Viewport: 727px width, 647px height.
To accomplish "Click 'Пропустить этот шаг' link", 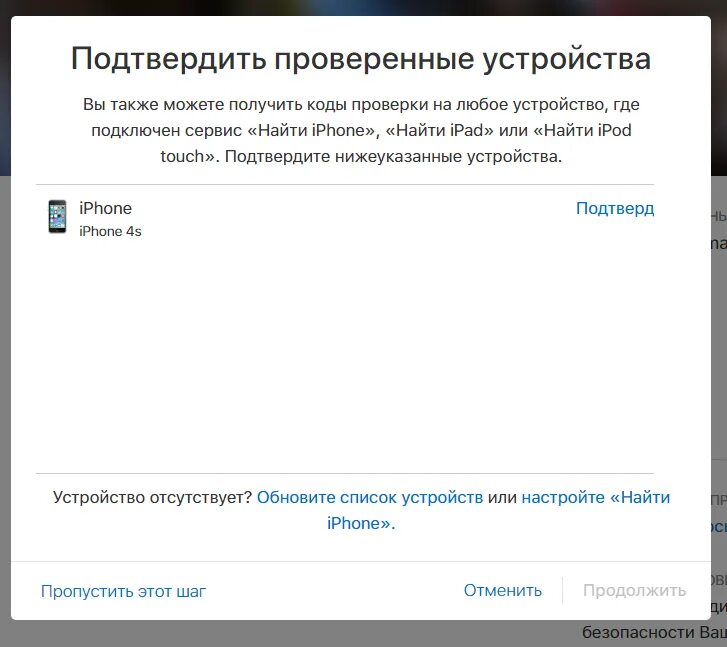I will pos(123,591).
